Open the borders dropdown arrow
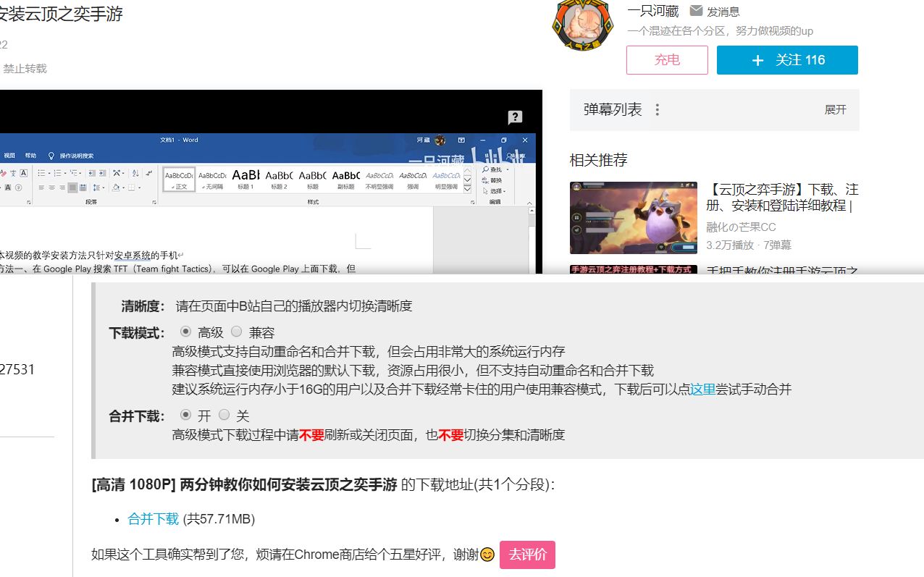Screen dimensions: 924x577 pos(139,188)
